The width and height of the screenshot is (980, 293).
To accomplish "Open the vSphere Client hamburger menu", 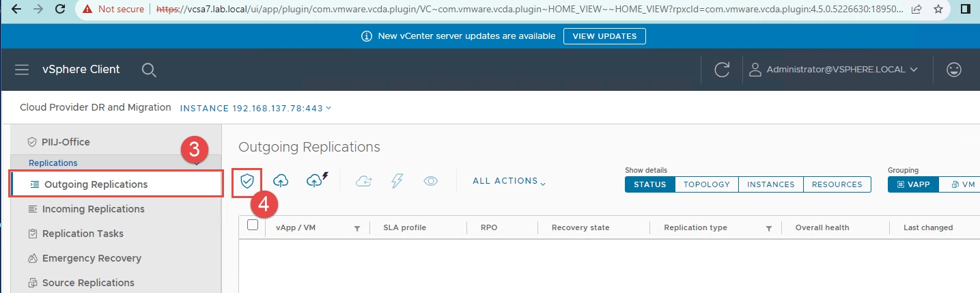I will coord(22,70).
